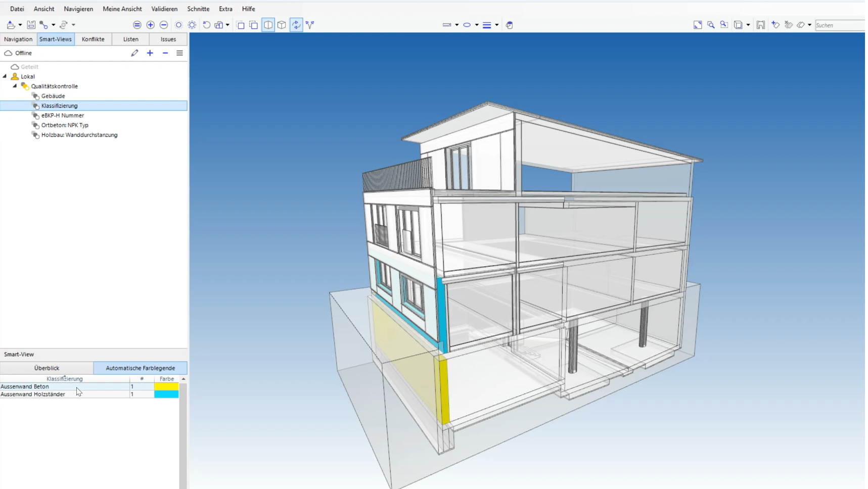Viewport: 868px width, 489px height.
Task: Click the plus circle icon in toolbar
Action: (x=151, y=25)
